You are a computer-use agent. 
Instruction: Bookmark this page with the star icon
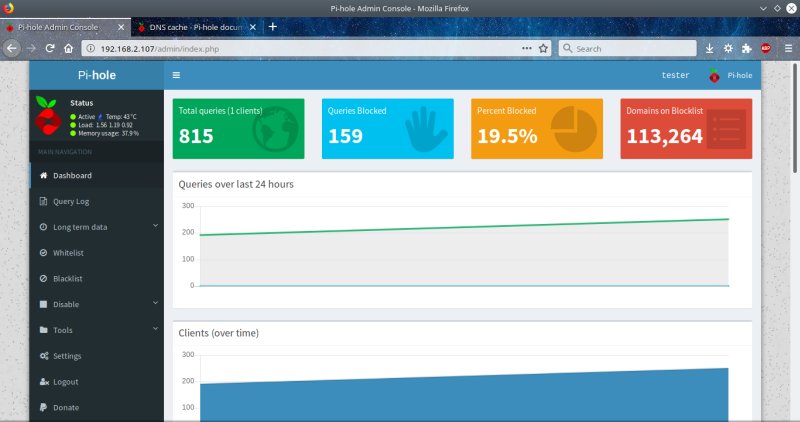click(x=543, y=48)
